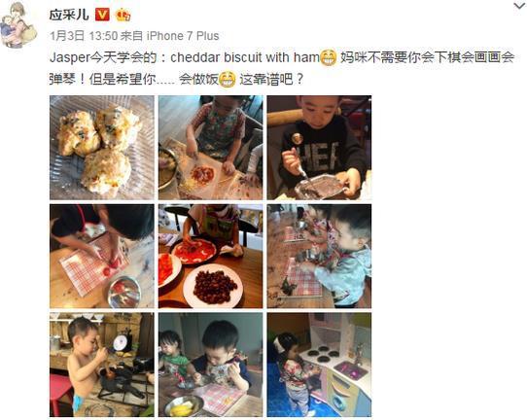Image resolution: width=527 pixels, height=420 pixels.
Task: Click the crown membership badge icon
Action: click(x=123, y=16)
